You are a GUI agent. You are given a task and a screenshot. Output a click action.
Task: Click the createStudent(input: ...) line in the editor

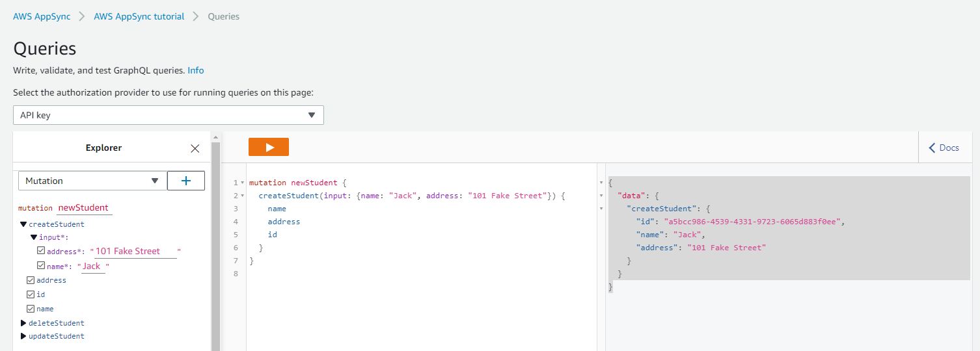412,196
